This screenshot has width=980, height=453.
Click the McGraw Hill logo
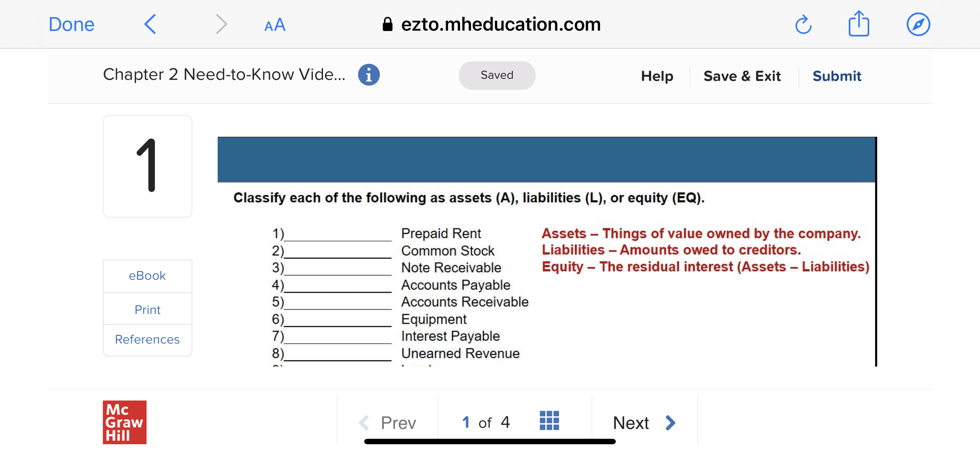(124, 422)
